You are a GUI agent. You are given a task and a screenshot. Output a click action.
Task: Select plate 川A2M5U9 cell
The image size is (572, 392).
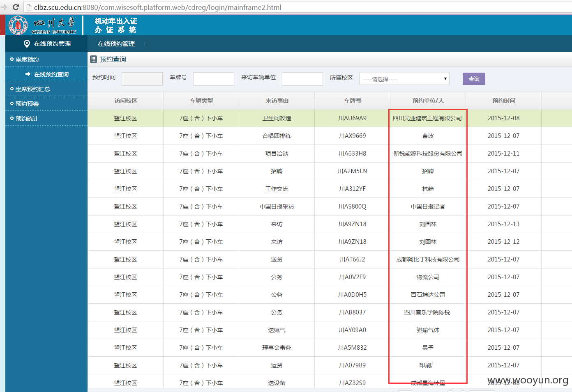coord(353,171)
